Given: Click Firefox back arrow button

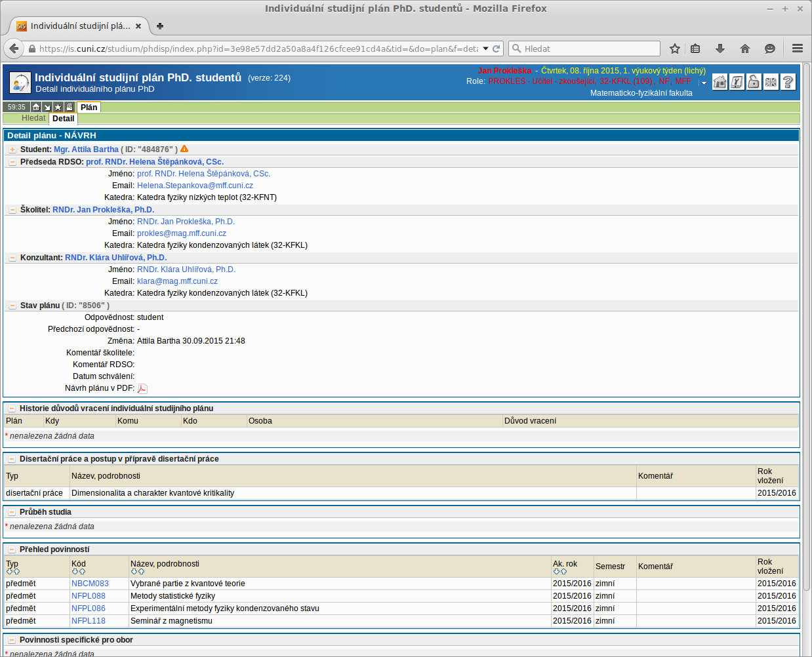Looking at the screenshot, I should click(x=14, y=49).
